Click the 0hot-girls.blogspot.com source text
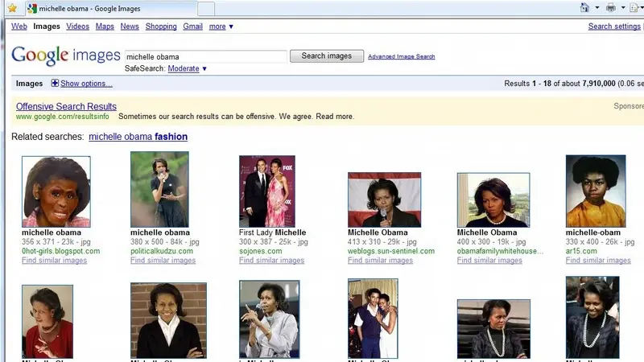The width and height of the screenshot is (644, 362). click(x=61, y=251)
